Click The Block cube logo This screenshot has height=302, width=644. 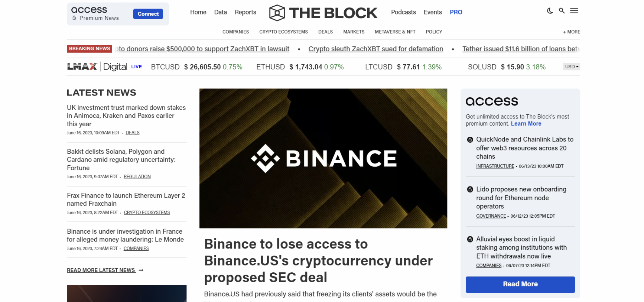tap(277, 13)
